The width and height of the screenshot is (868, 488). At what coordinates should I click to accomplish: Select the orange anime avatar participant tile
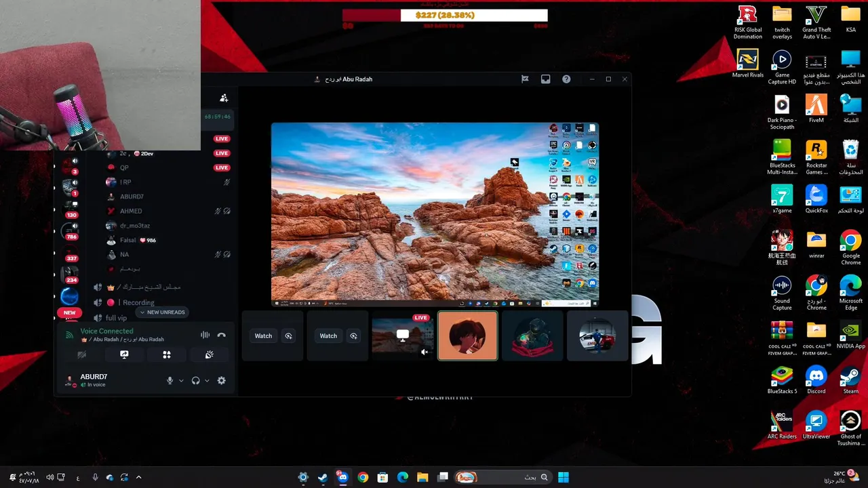(x=468, y=335)
